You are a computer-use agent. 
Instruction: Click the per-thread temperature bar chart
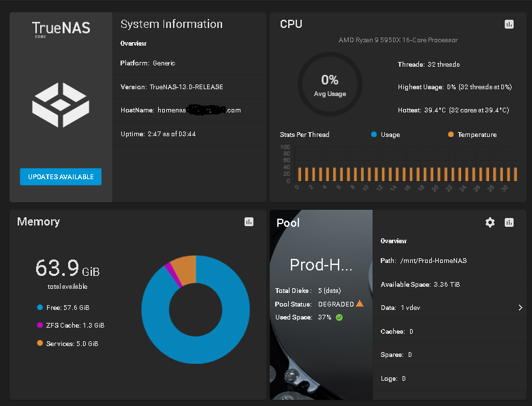pos(399,168)
